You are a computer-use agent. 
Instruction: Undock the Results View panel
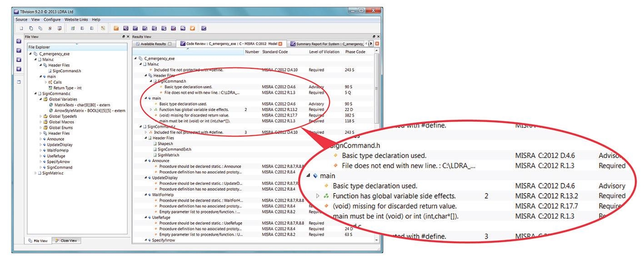click(374, 36)
